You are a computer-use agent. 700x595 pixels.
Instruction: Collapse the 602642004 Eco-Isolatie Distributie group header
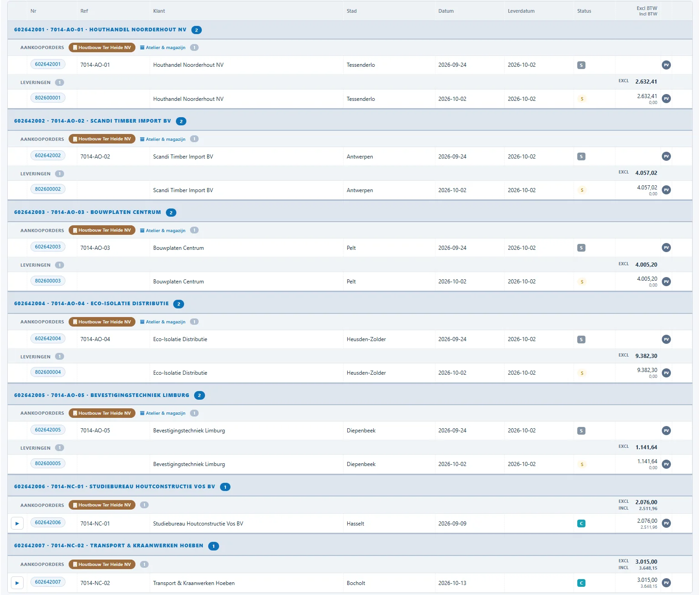[91, 304]
